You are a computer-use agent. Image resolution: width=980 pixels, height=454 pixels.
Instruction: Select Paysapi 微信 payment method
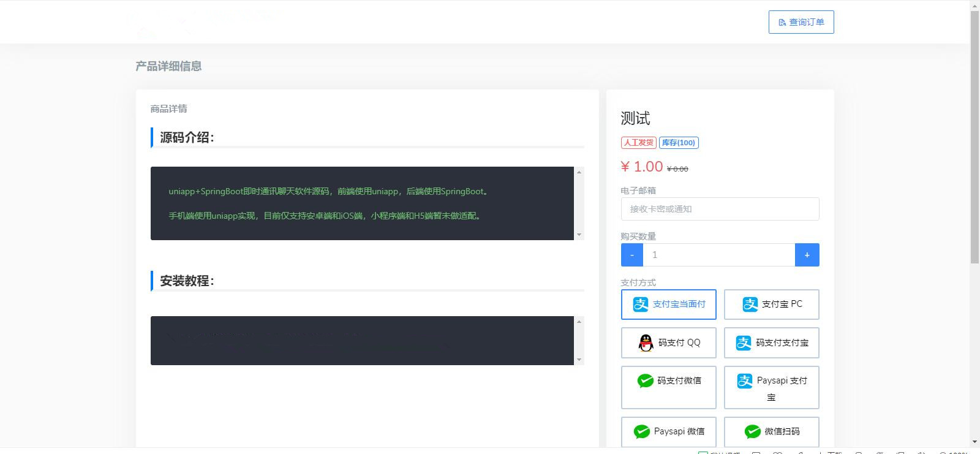[x=669, y=431]
